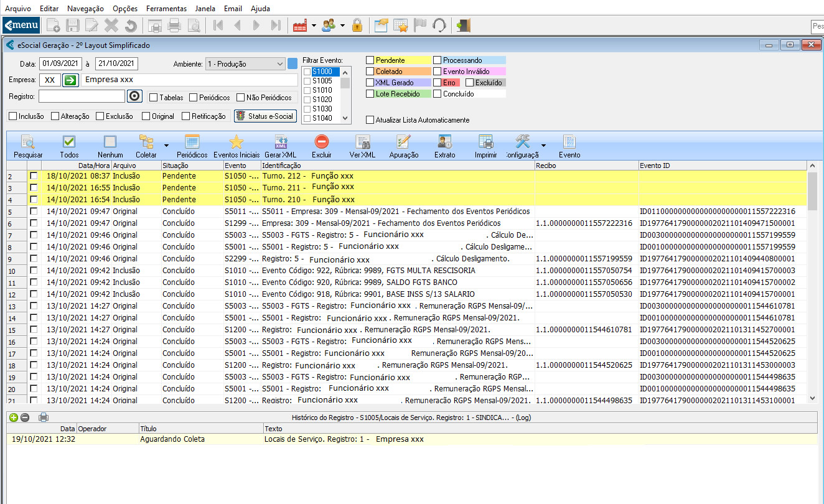The image size is (824, 504).
Task: Open the Extrato report icon
Action: [x=444, y=142]
